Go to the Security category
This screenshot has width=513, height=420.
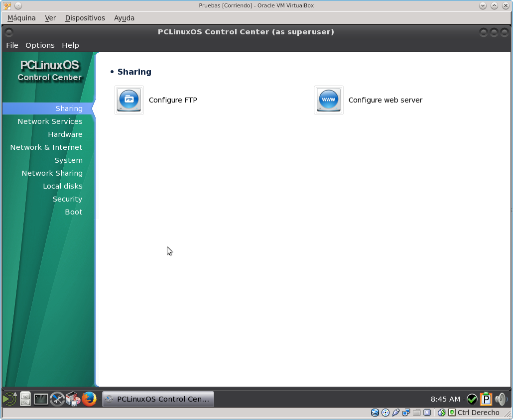[x=67, y=199]
